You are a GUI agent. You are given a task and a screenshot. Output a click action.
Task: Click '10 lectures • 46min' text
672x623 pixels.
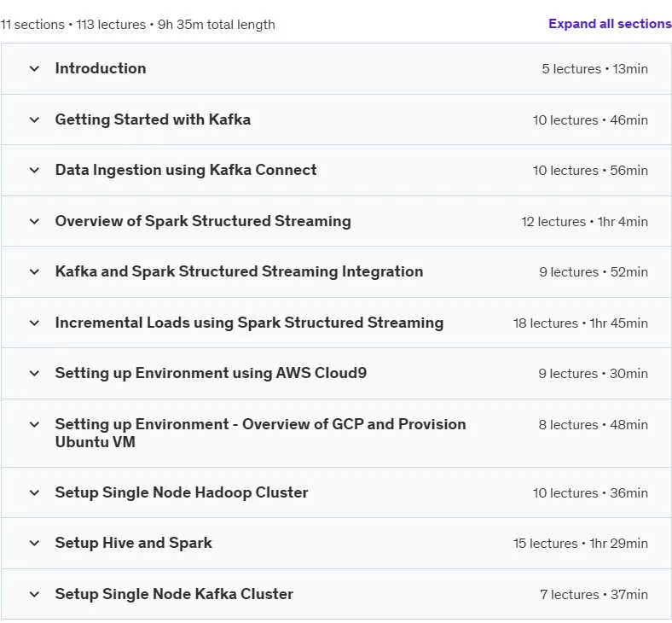[x=591, y=120]
